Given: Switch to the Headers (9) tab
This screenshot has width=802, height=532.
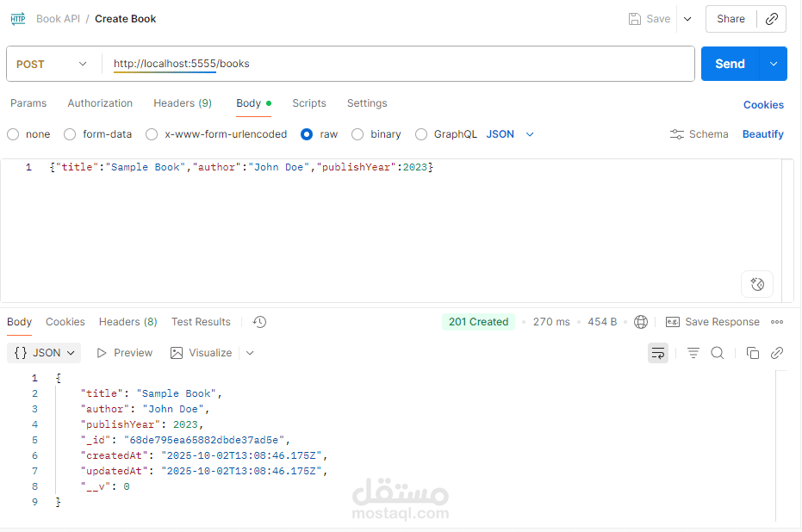Looking at the screenshot, I should (x=182, y=103).
